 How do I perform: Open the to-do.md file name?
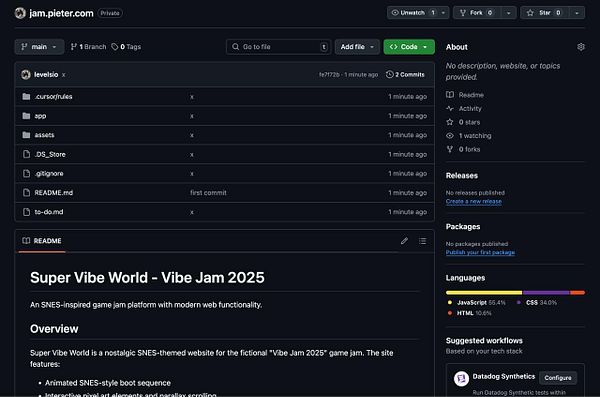click(49, 212)
